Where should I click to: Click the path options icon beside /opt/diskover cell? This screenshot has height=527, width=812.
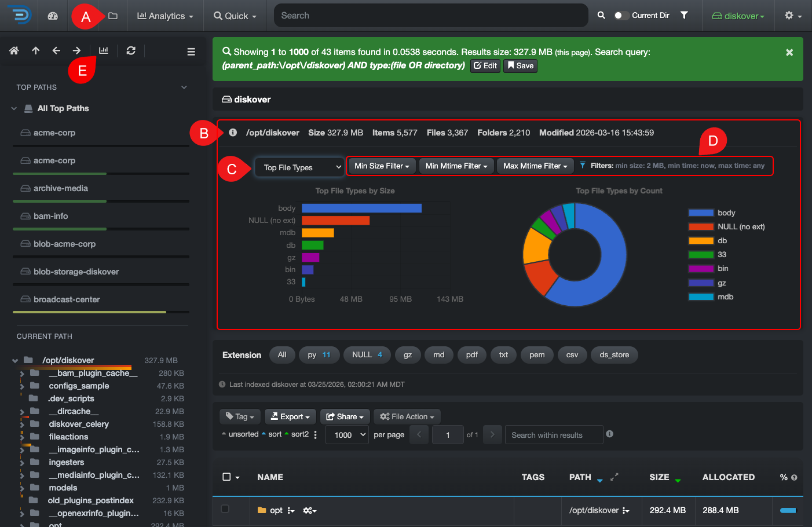point(626,510)
